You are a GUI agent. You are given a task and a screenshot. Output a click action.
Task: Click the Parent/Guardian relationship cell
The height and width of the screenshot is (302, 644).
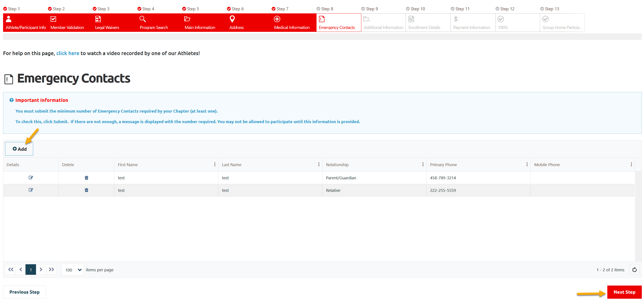tap(374, 178)
